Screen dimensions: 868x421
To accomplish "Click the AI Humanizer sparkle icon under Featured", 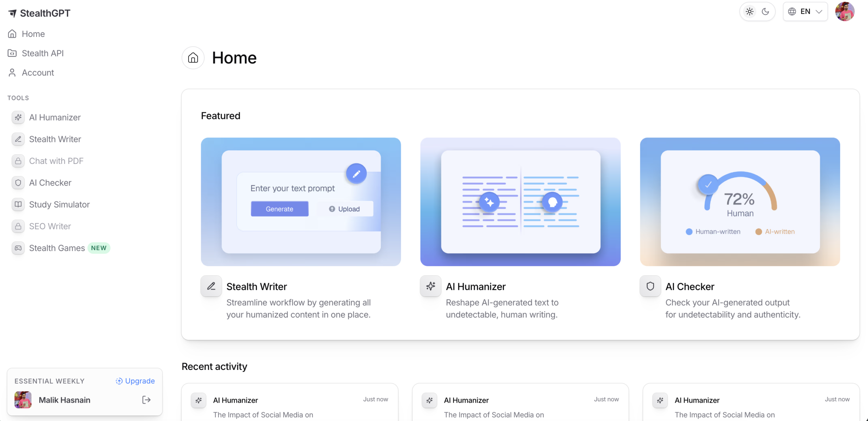I will click(431, 286).
